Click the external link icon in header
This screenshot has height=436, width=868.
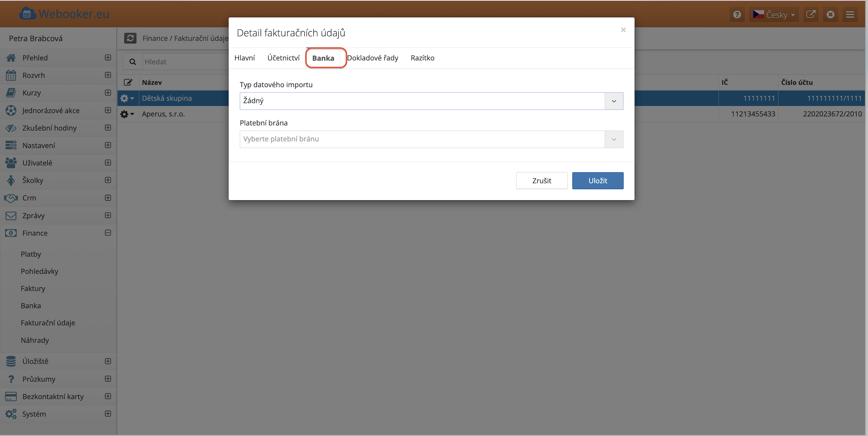pos(811,15)
